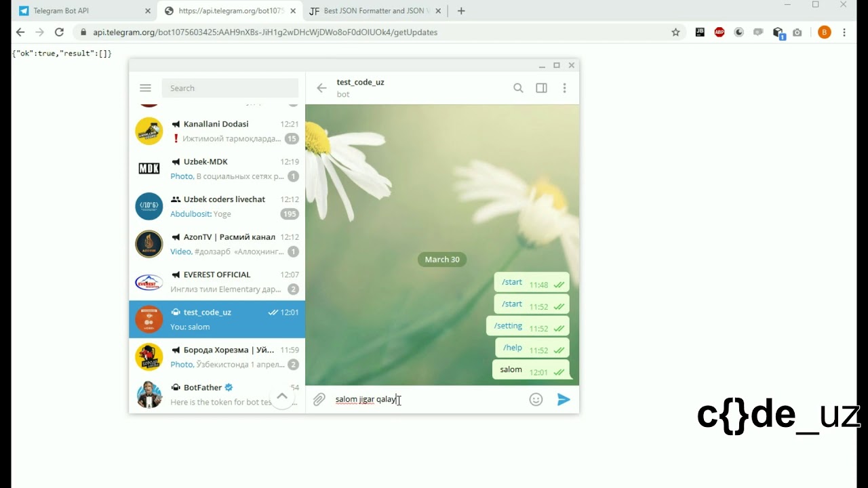Open the gray chat-bubble extension icon
868x488 pixels.
pyautogui.click(x=759, y=32)
